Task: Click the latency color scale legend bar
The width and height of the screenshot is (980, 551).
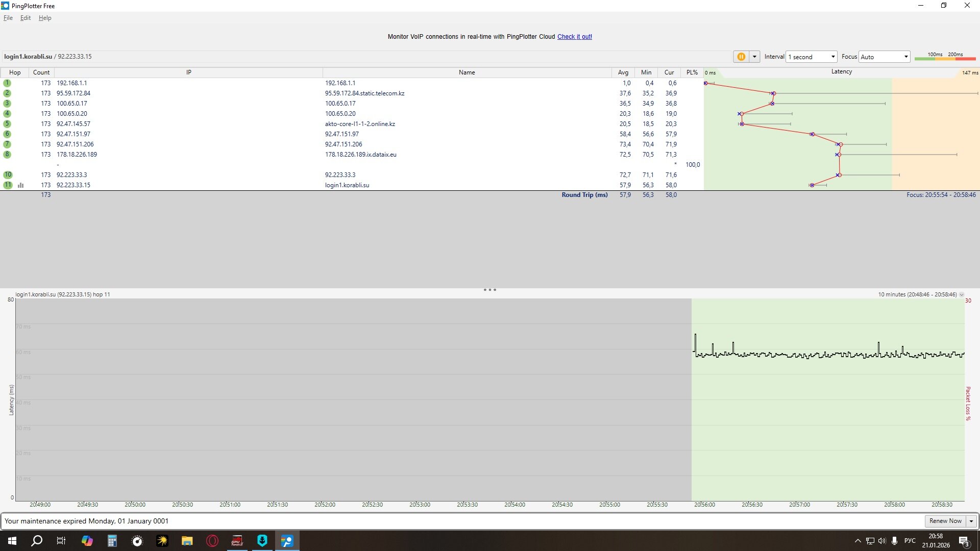Action: tap(945, 58)
